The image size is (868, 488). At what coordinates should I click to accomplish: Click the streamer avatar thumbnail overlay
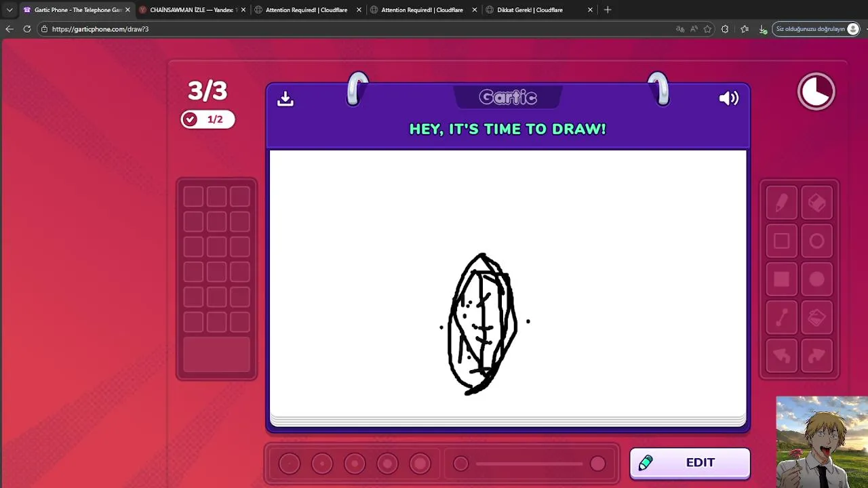coord(822,442)
